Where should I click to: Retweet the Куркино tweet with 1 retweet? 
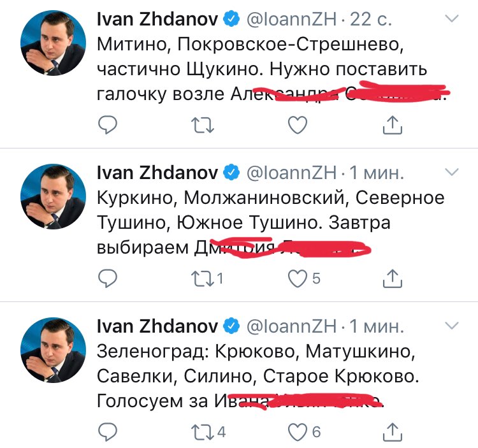(202, 278)
